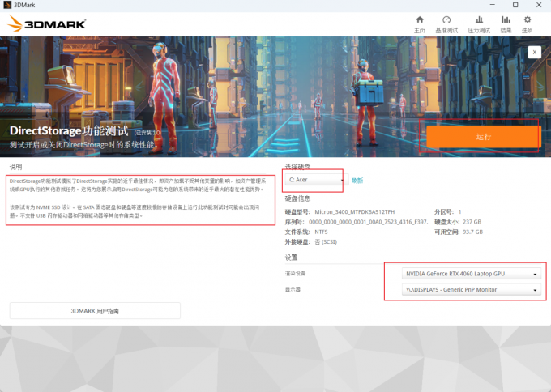This screenshot has height=392, width=551.
Task: Go to the 主页 home icon
Action: (420, 19)
